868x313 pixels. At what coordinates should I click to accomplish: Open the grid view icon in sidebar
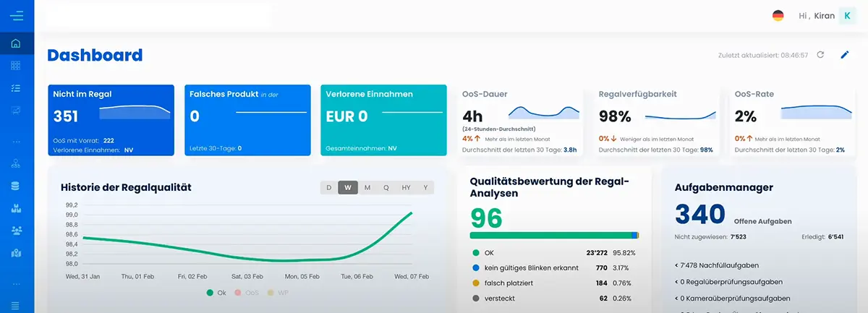[x=16, y=66]
